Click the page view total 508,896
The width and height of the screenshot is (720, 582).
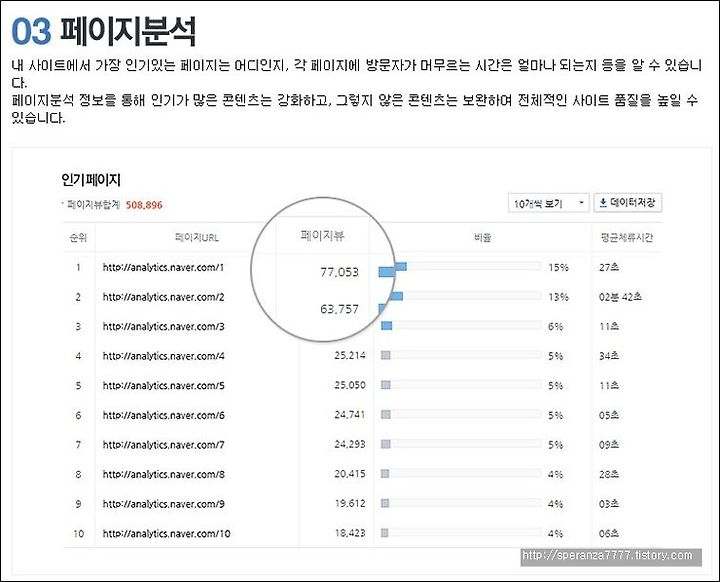pyautogui.click(x=144, y=205)
